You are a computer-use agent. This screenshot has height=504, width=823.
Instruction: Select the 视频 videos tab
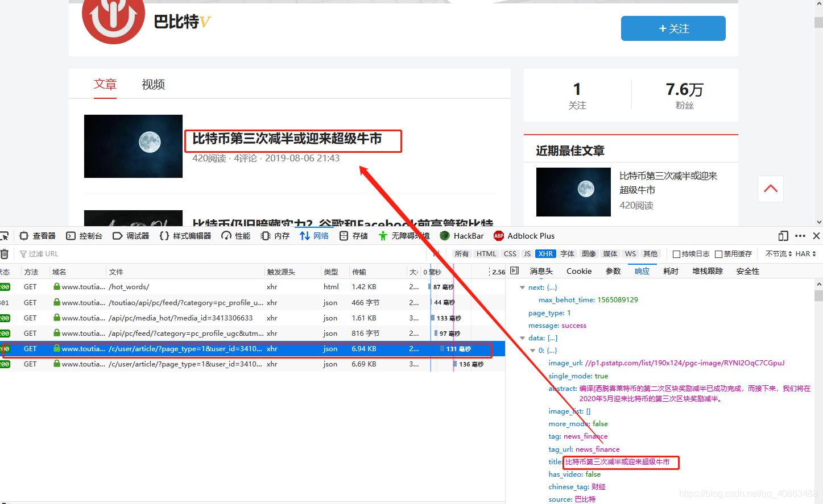tap(153, 84)
